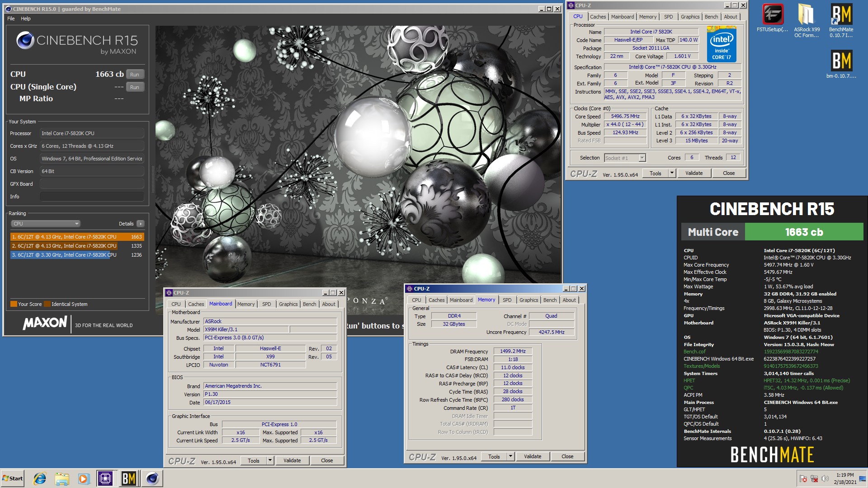This screenshot has height=488, width=868.
Task: Switch to Cinebench taskbar icon
Action: tap(152, 479)
